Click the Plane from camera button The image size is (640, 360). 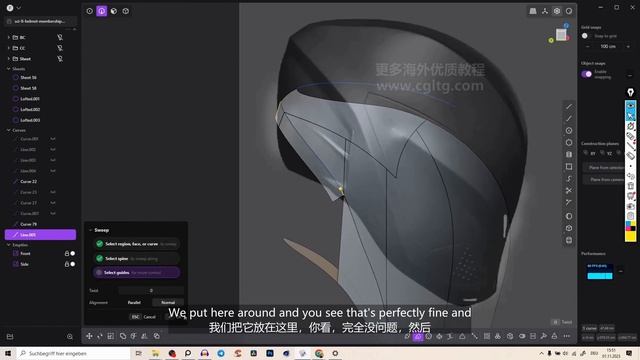pos(604,180)
